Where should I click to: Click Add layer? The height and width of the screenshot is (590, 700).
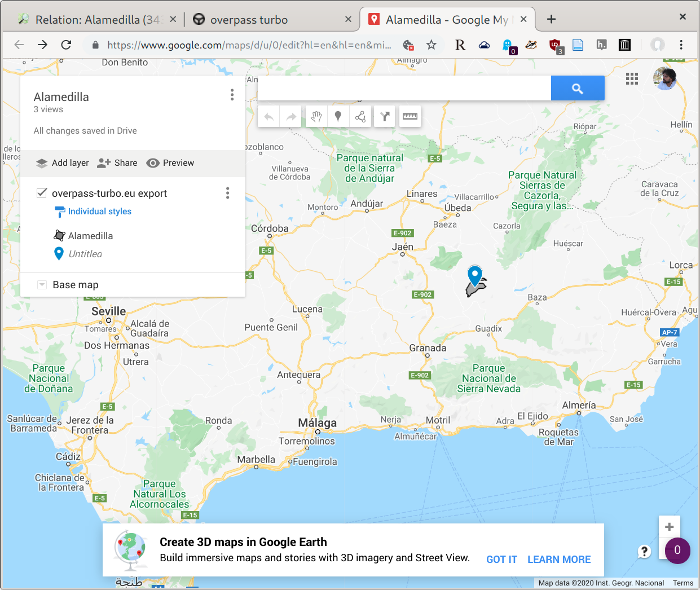coord(62,163)
